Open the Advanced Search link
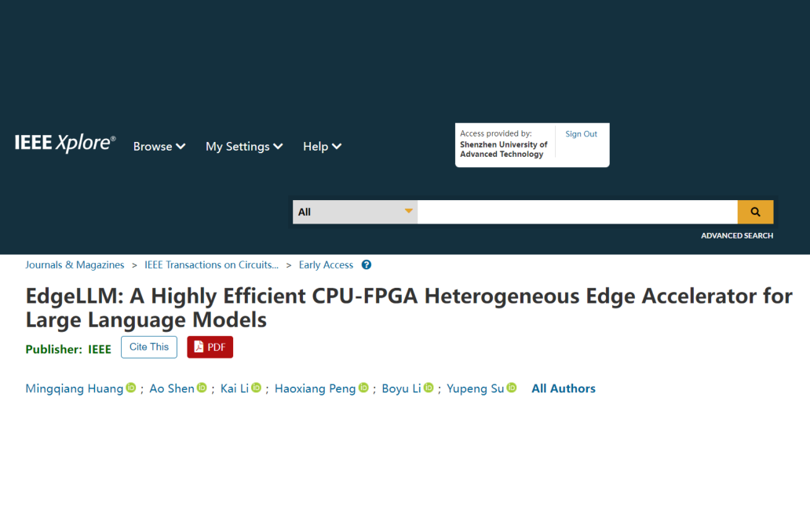 pyautogui.click(x=737, y=235)
